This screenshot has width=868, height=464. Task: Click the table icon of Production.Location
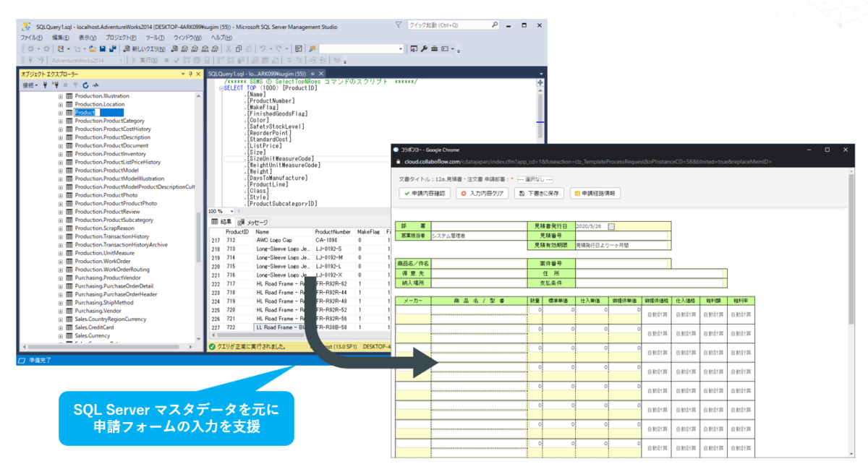tap(69, 104)
